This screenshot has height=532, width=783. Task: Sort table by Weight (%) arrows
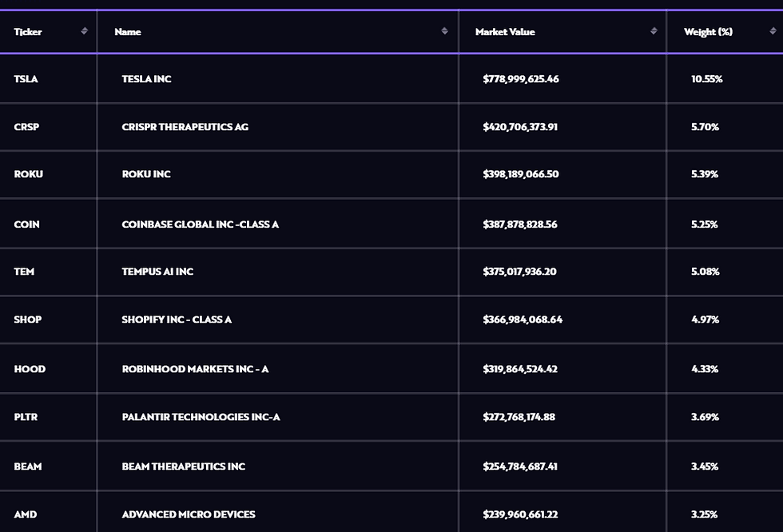773,31
